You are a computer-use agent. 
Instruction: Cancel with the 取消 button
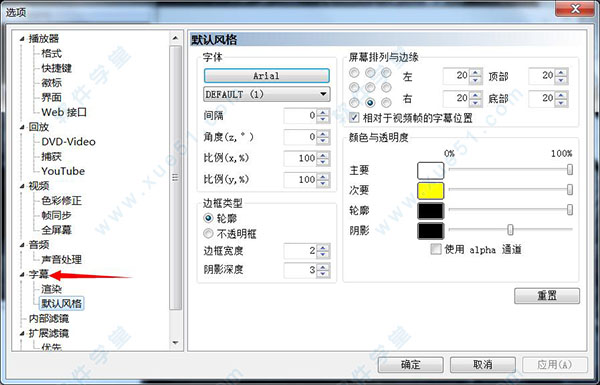point(483,365)
